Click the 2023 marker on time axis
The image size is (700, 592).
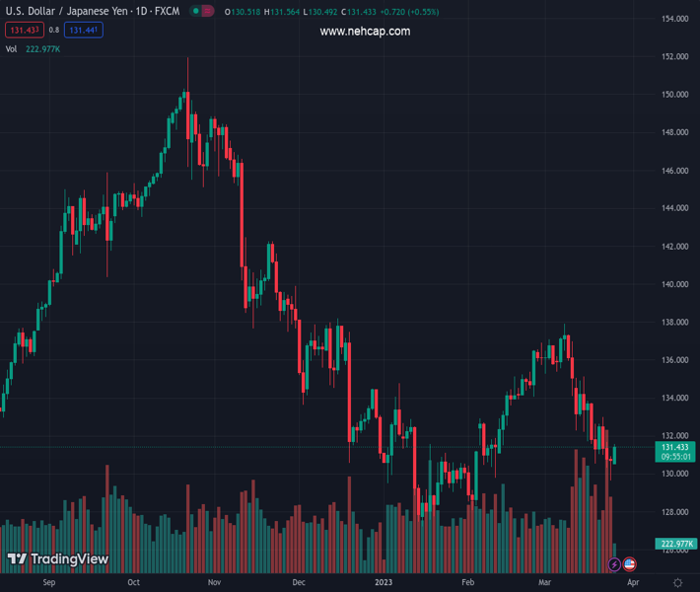(384, 583)
